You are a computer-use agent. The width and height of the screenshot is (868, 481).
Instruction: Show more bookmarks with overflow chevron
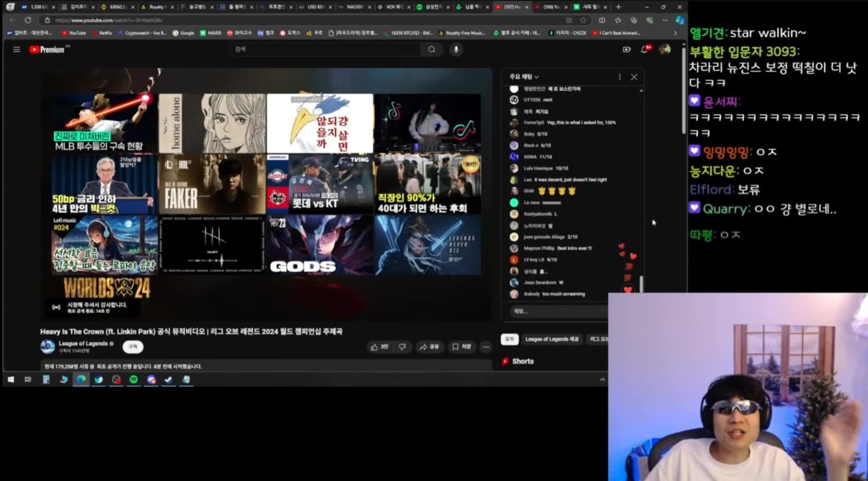(x=675, y=33)
